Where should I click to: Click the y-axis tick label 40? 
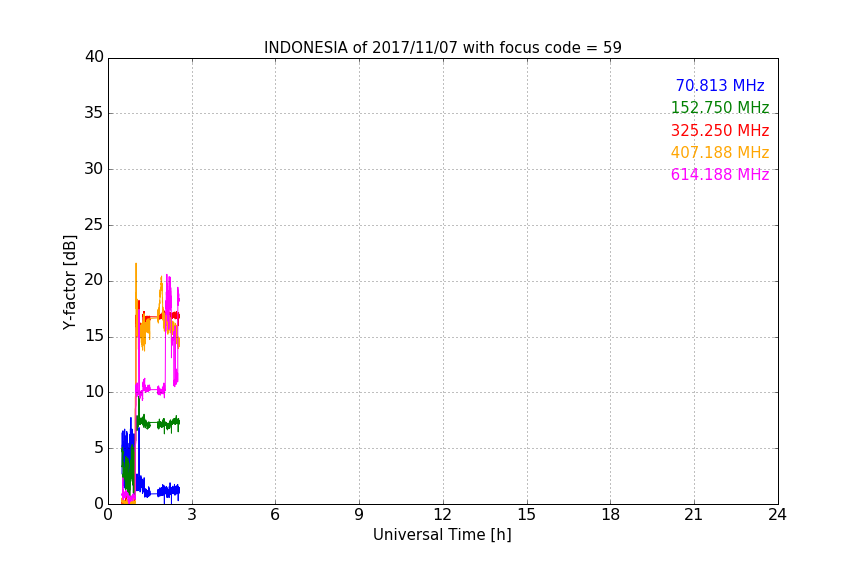94,57
